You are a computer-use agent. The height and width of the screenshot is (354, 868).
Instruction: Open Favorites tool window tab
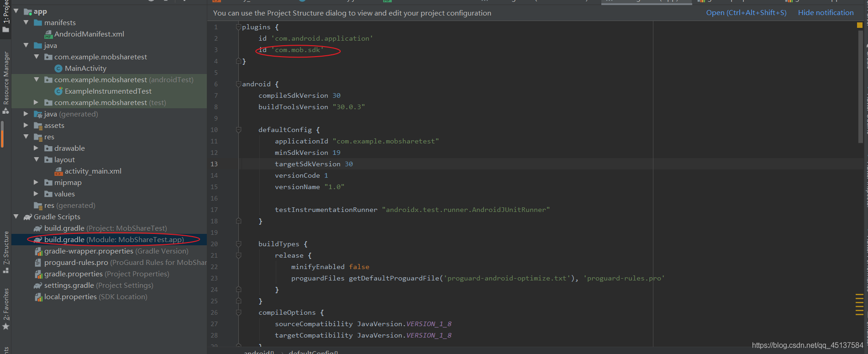point(6,309)
